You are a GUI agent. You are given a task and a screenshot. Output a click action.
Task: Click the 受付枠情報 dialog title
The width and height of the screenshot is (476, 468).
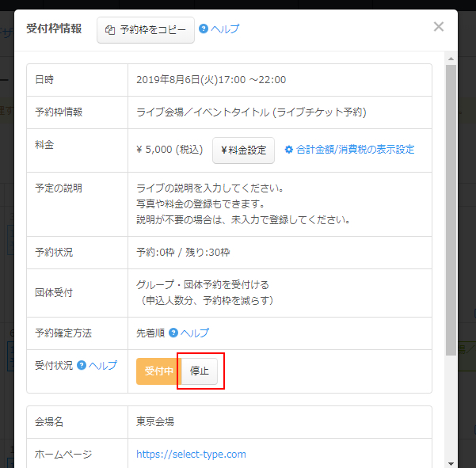pos(54,29)
